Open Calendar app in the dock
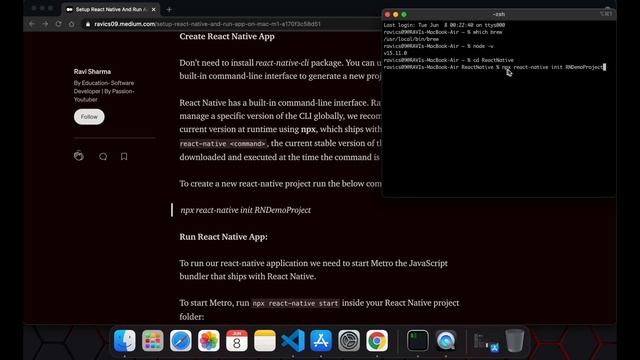 [237, 340]
